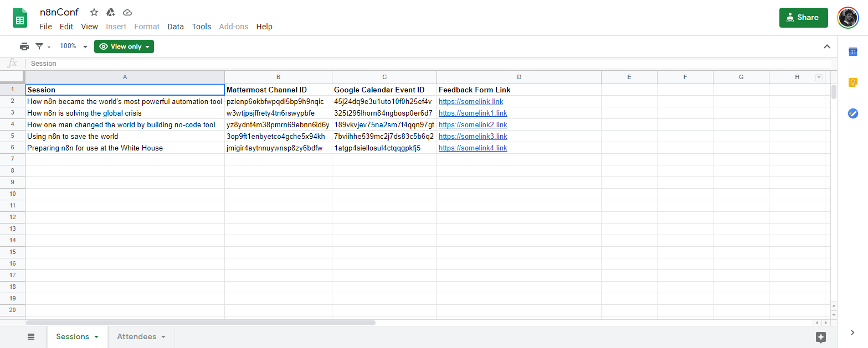Open the View only mode dropdown
The height and width of the screenshot is (348, 868).
click(124, 46)
